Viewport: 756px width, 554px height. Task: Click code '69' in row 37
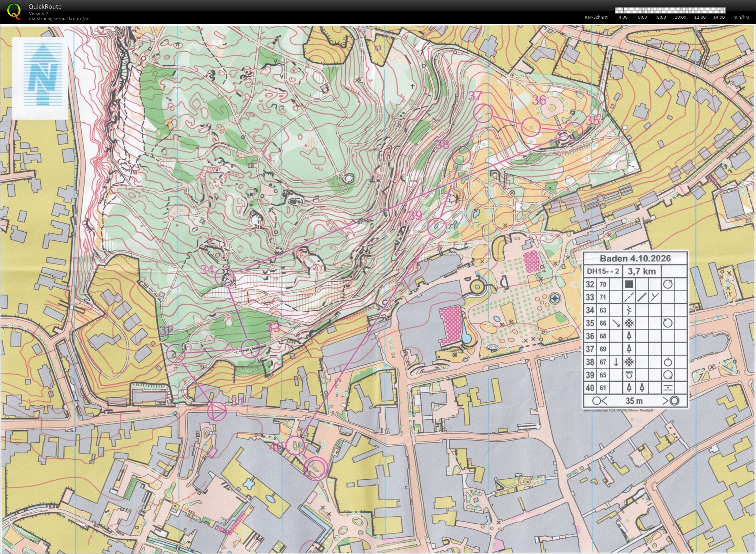pyautogui.click(x=603, y=349)
